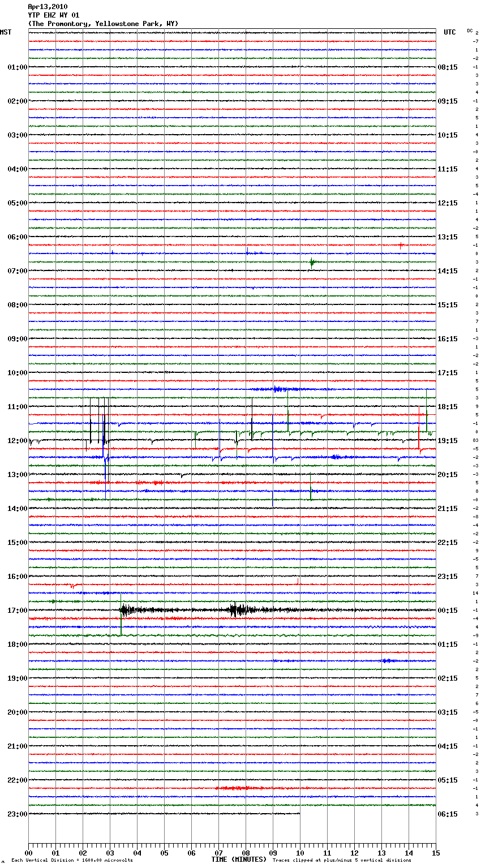Click the UTC timezone header
Image resolution: width=481 pixels, height=868 pixels.
pos(449,32)
